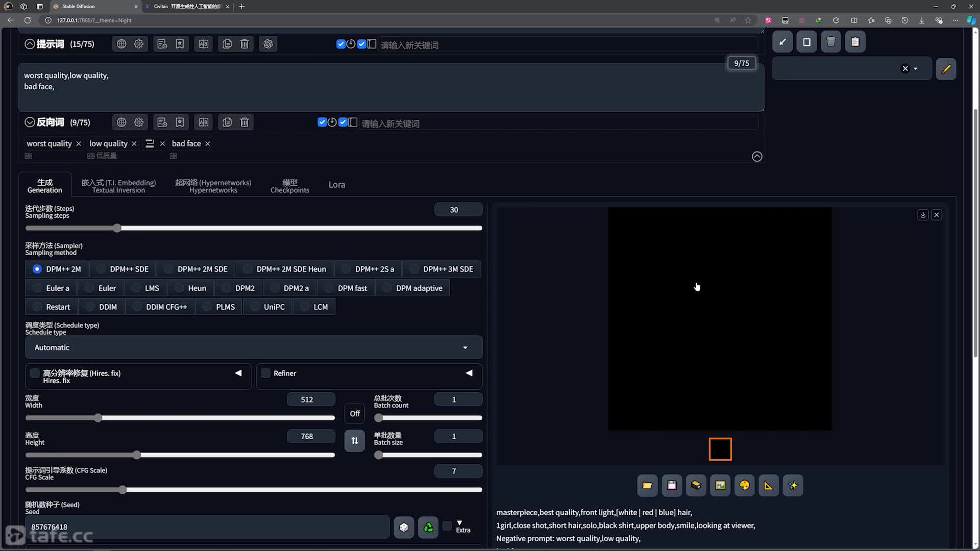Image resolution: width=980 pixels, height=551 pixels.
Task: Open the ChatGPT icon in the 提示词 toolbar
Action: 268,44
